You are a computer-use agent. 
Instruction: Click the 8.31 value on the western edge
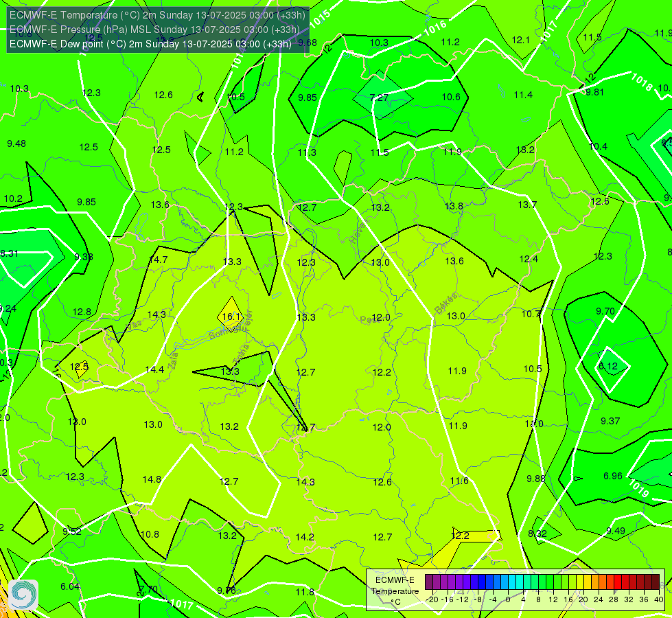tap(10, 253)
